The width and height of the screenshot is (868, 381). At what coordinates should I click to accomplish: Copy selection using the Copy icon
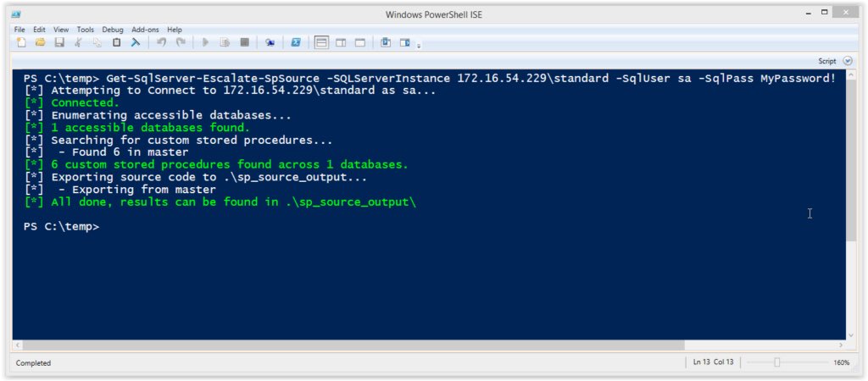(97, 42)
